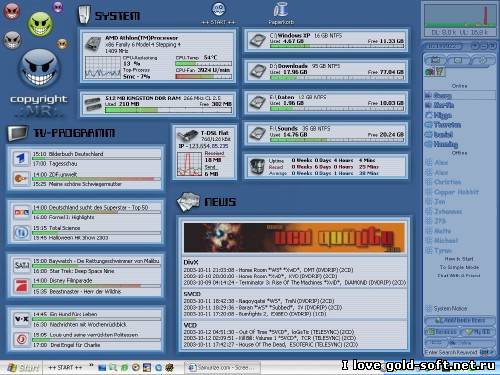
Task: Select the first tab in ICQ contact list
Action: click(x=435, y=60)
